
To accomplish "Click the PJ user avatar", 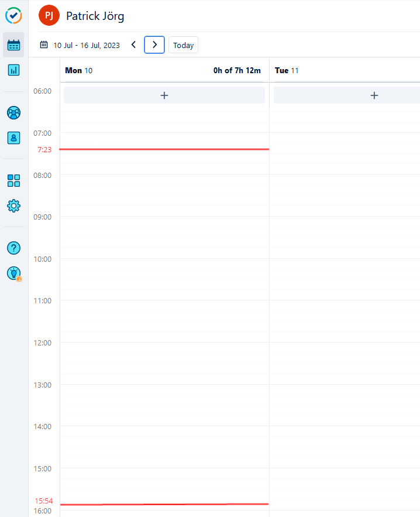I will click(49, 16).
